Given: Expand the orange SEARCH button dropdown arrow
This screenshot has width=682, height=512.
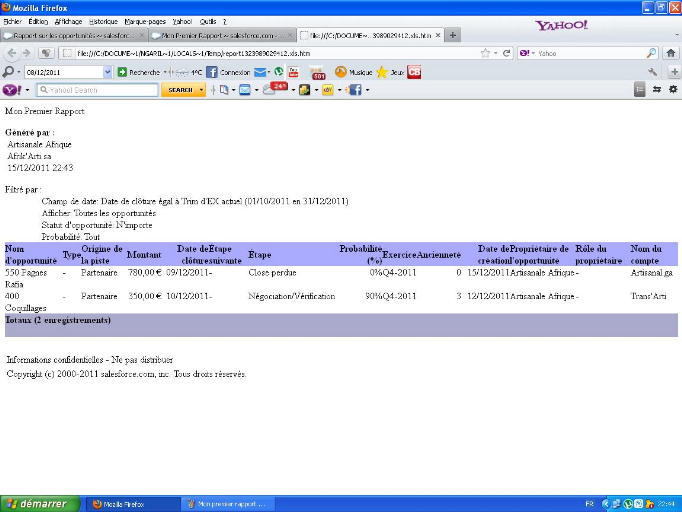Looking at the screenshot, I should point(202,90).
